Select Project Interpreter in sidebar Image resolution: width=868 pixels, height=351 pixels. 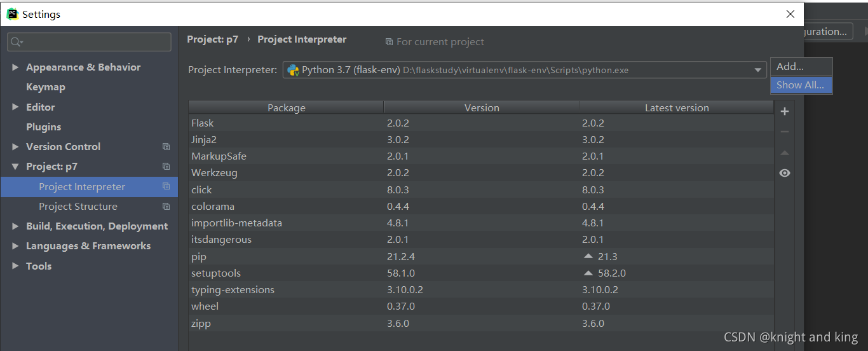[89, 187]
